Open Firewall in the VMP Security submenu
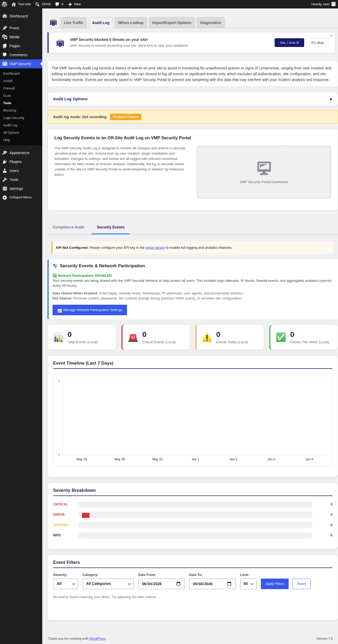 (9, 88)
